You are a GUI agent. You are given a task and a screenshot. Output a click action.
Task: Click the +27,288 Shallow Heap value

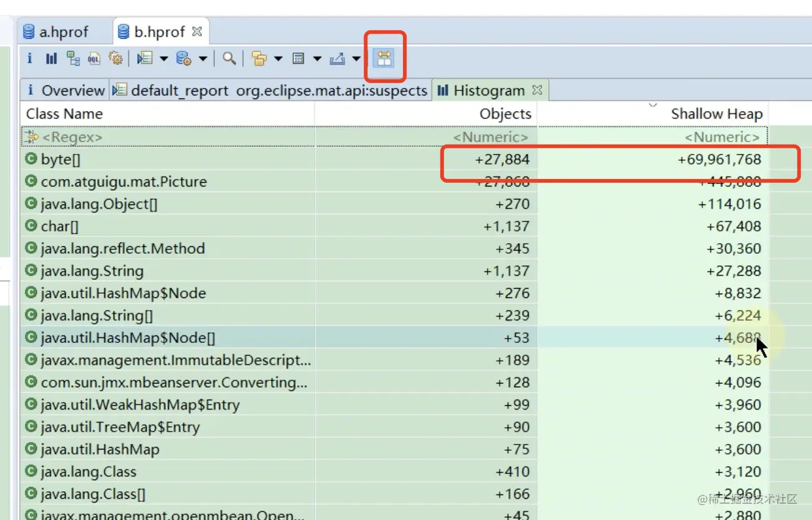click(x=734, y=271)
